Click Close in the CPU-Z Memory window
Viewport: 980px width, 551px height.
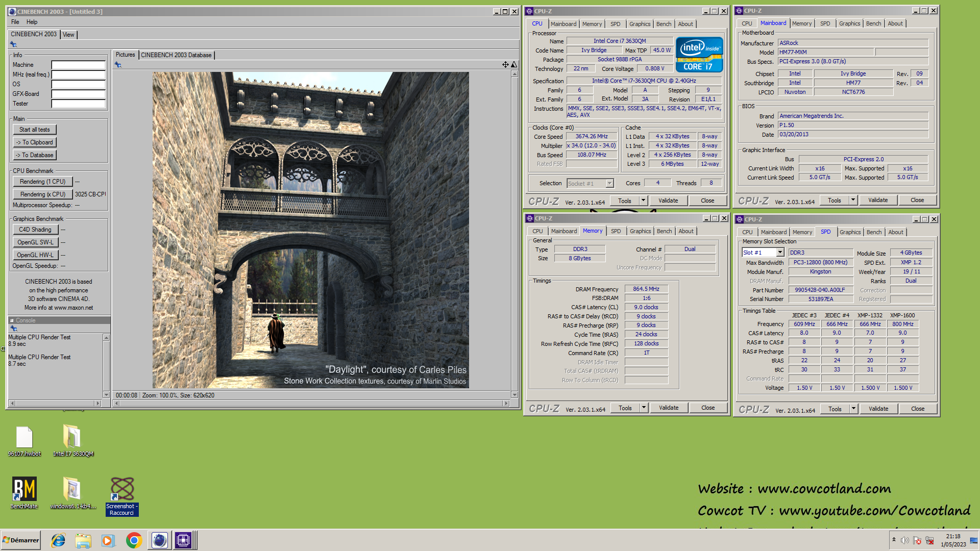point(708,408)
